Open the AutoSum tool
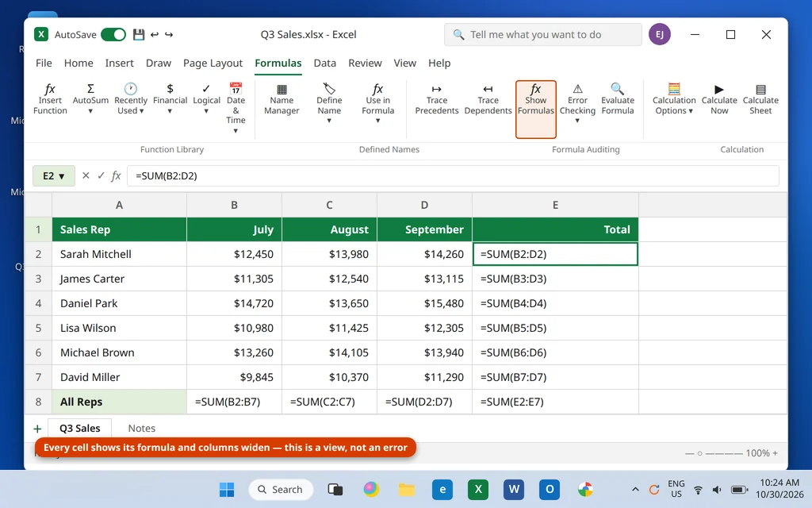Viewport: 812px width, 508px height. 90,99
